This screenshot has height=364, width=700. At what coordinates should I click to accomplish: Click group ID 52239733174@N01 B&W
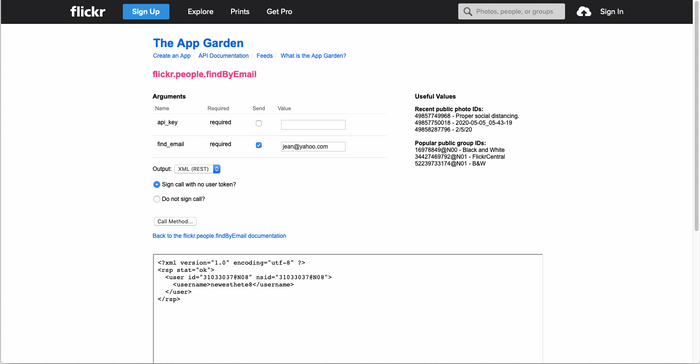[450, 163]
